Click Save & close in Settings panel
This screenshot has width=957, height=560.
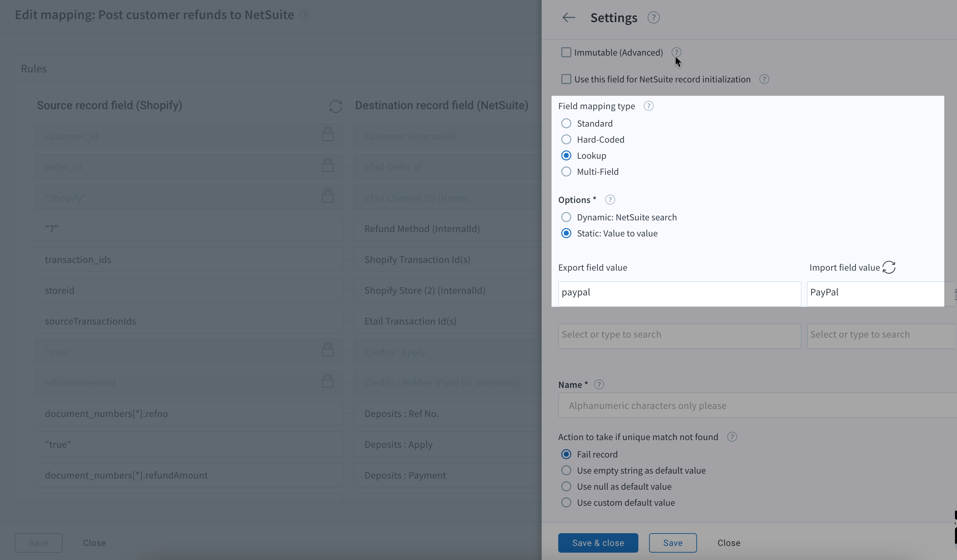(x=598, y=543)
